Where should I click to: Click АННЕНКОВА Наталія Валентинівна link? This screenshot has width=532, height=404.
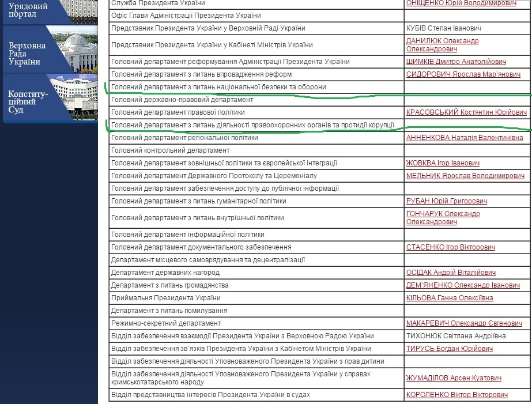[x=465, y=138]
